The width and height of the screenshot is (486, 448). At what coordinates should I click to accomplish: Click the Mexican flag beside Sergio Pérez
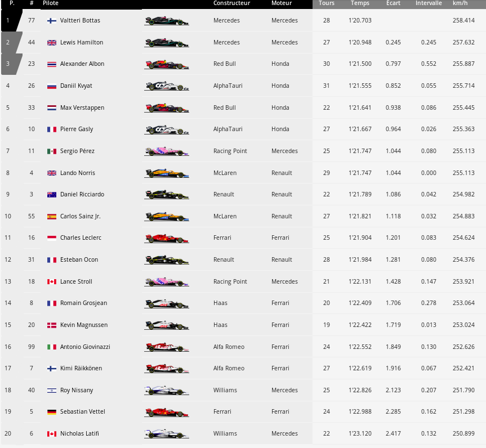[x=51, y=151]
